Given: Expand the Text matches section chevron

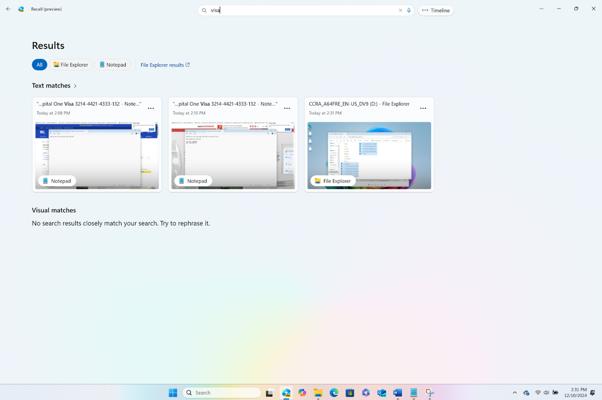Looking at the screenshot, I should pyautogui.click(x=75, y=86).
